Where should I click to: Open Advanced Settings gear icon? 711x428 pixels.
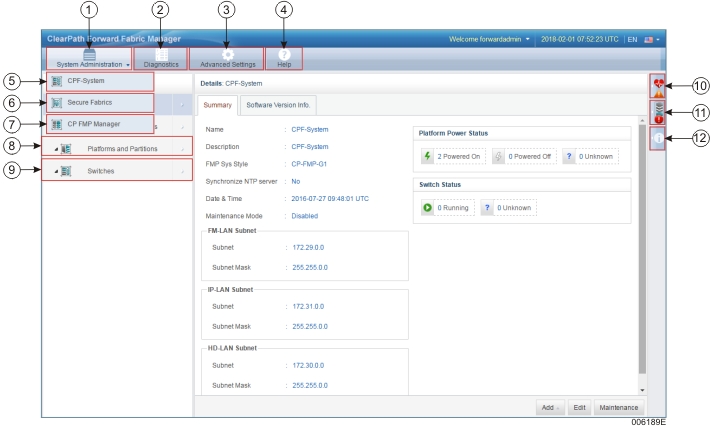[228, 57]
